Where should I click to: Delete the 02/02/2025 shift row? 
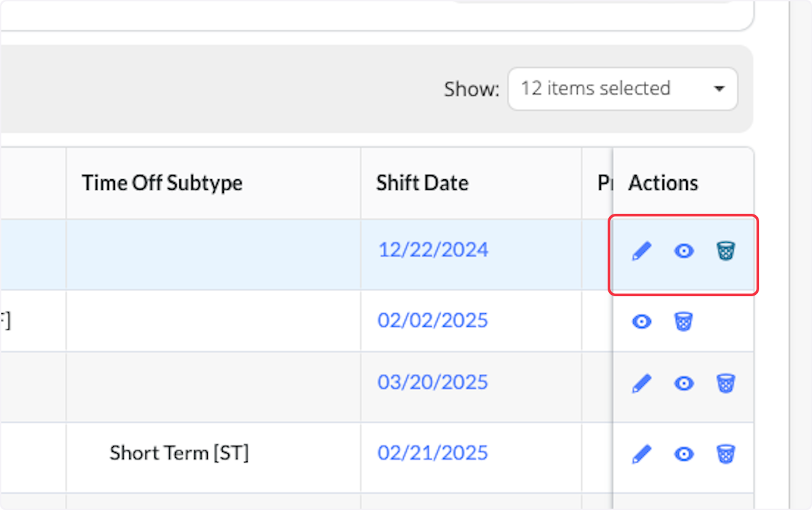click(683, 322)
